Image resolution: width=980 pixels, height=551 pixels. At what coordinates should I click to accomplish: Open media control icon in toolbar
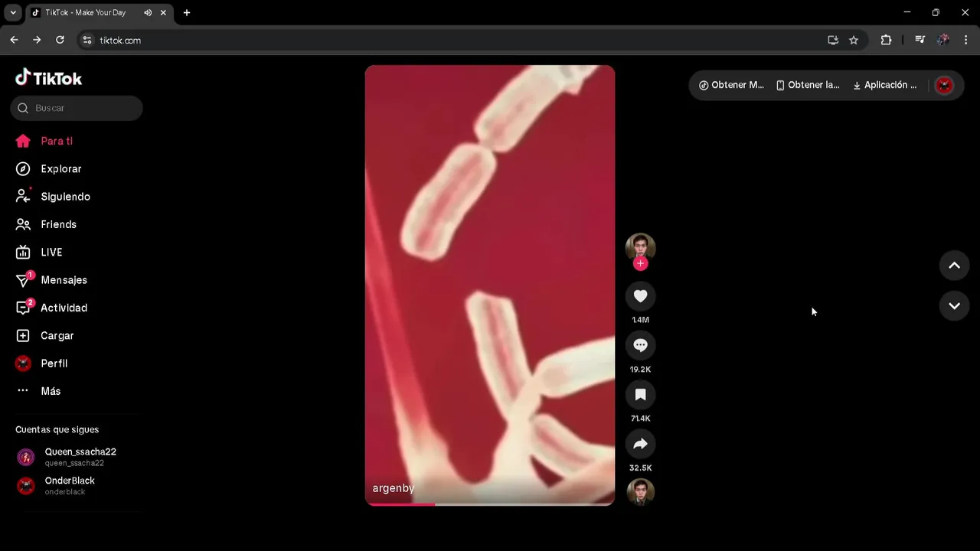920,40
